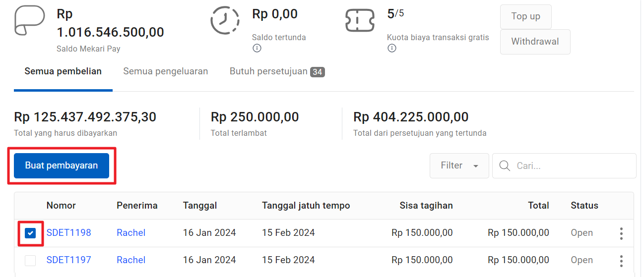
Task: Click the free transaction quota ticket icon
Action: (x=360, y=21)
